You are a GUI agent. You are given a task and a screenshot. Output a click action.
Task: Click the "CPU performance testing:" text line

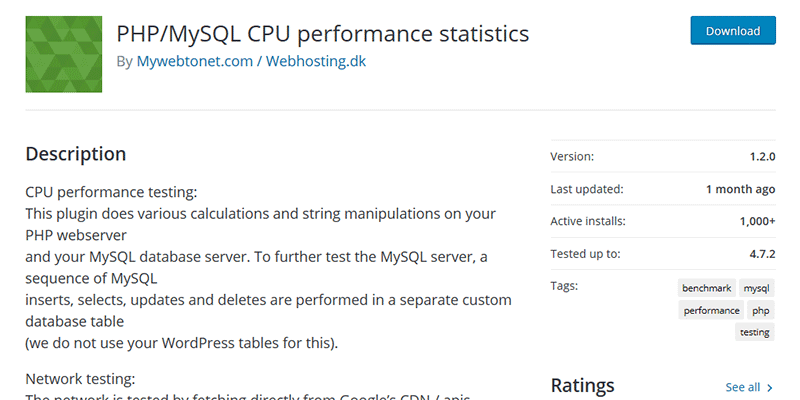coord(111,191)
